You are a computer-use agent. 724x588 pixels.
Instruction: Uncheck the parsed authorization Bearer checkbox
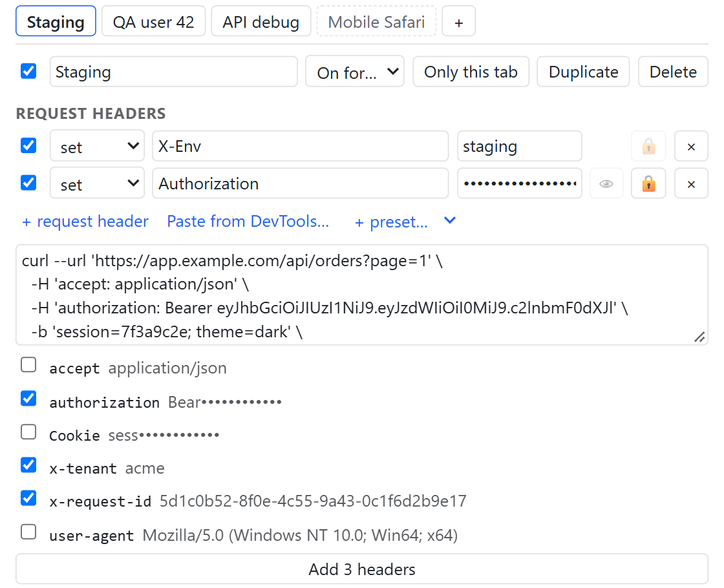tap(28, 398)
